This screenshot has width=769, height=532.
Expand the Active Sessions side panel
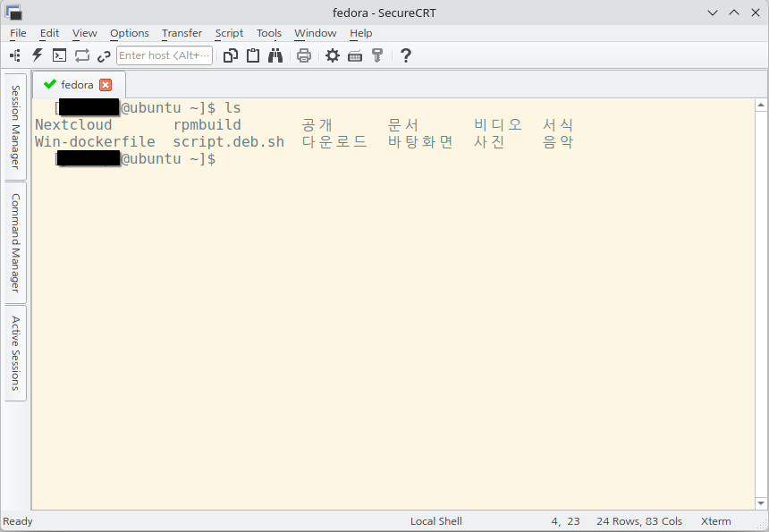[x=15, y=352]
